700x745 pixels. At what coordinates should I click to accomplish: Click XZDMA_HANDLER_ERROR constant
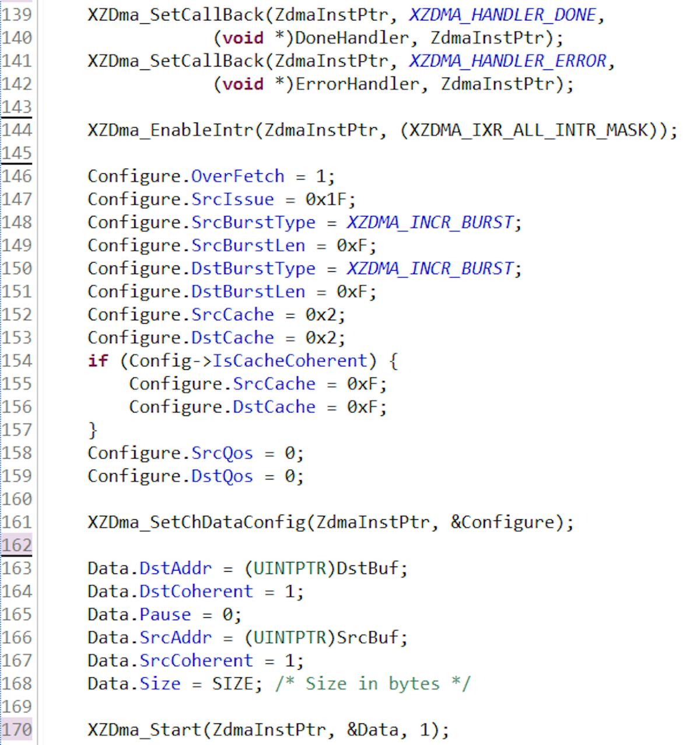[508, 61]
